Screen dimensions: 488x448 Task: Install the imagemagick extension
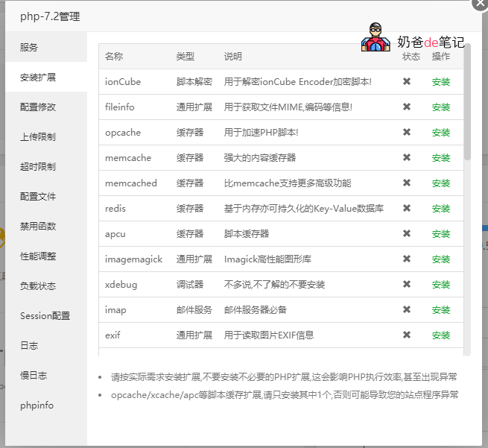tap(441, 259)
